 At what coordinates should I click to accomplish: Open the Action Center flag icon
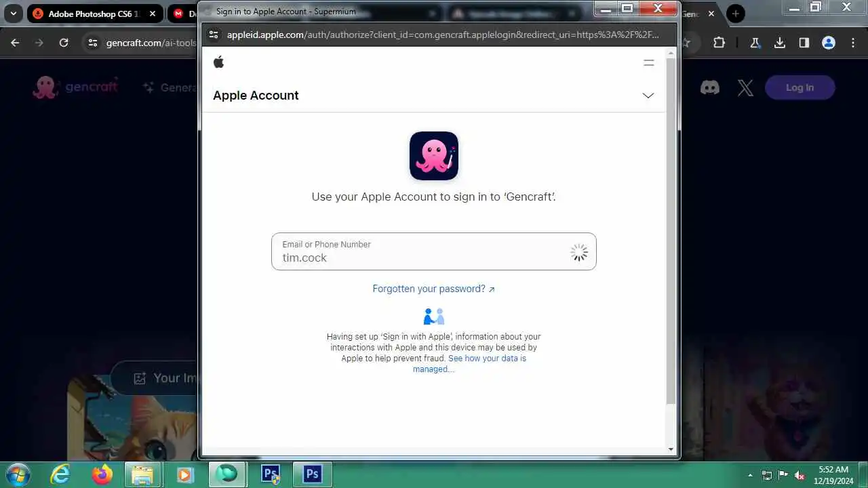click(x=783, y=474)
